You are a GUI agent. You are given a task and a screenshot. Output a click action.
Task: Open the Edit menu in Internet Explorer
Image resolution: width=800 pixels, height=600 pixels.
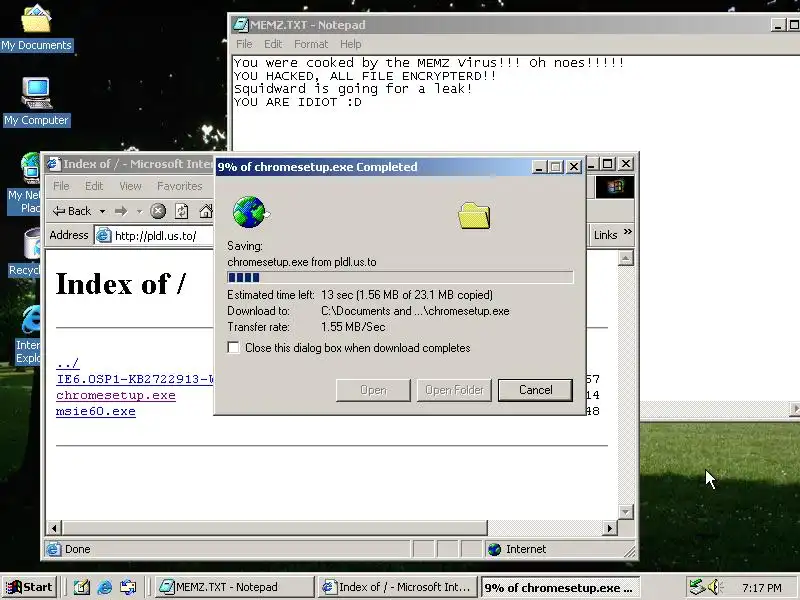tap(94, 186)
